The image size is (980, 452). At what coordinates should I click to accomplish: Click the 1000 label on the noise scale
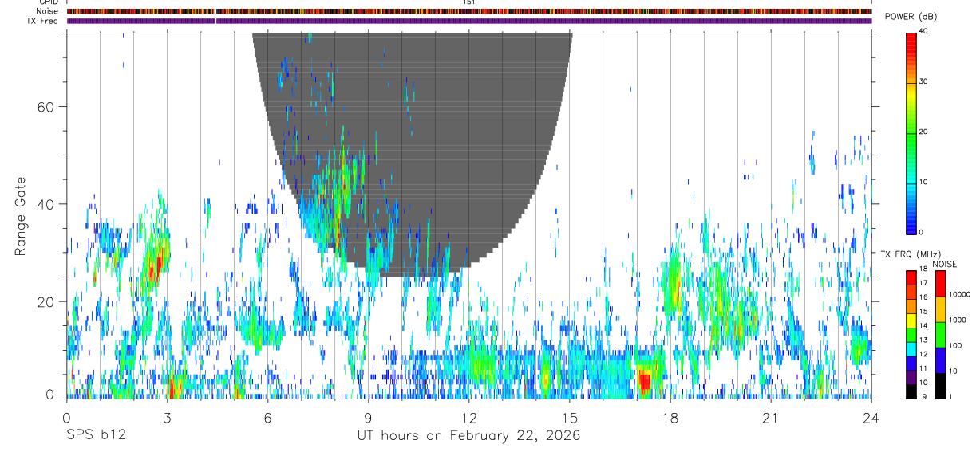click(958, 320)
